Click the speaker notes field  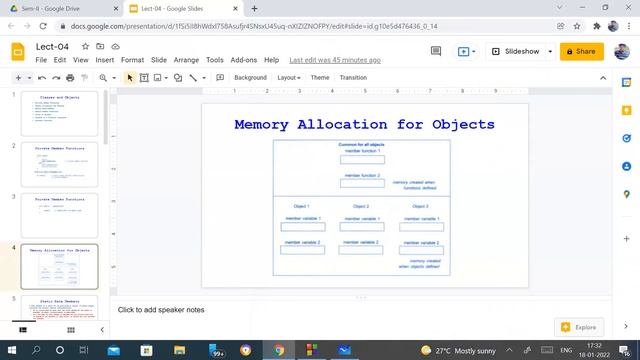click(x=361, y=310)
